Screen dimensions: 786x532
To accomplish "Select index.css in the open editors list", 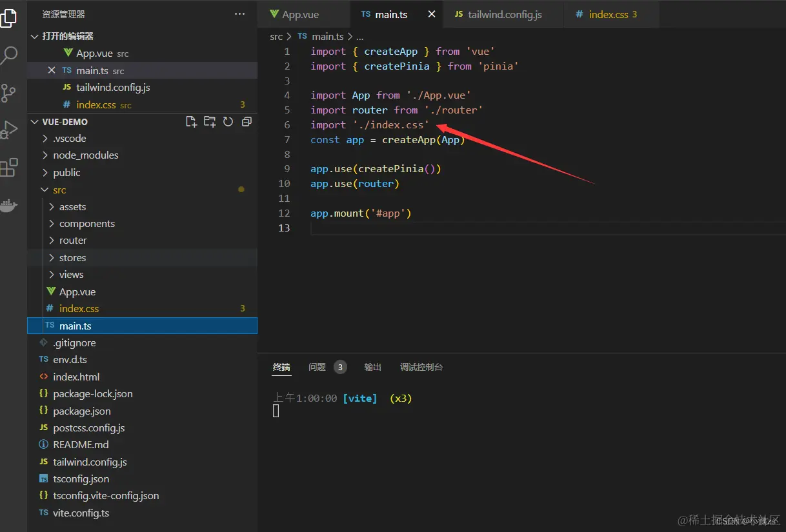I will click(142, 104).
